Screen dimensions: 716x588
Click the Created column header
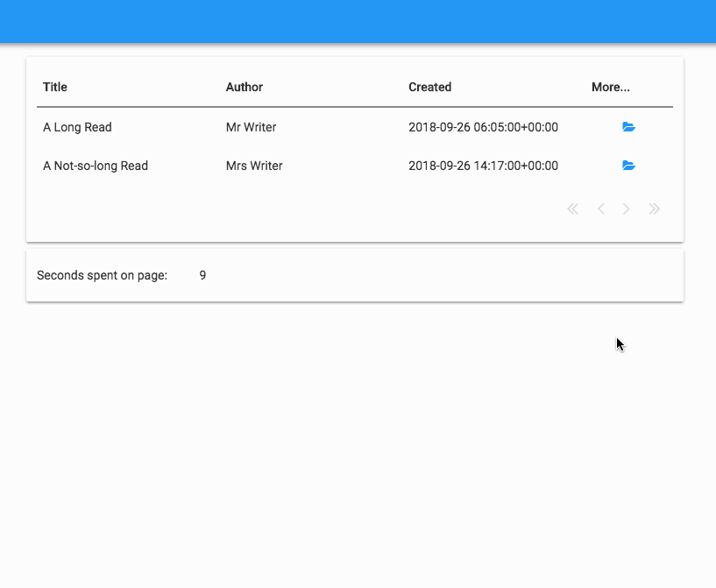click(x=429, y=87)
